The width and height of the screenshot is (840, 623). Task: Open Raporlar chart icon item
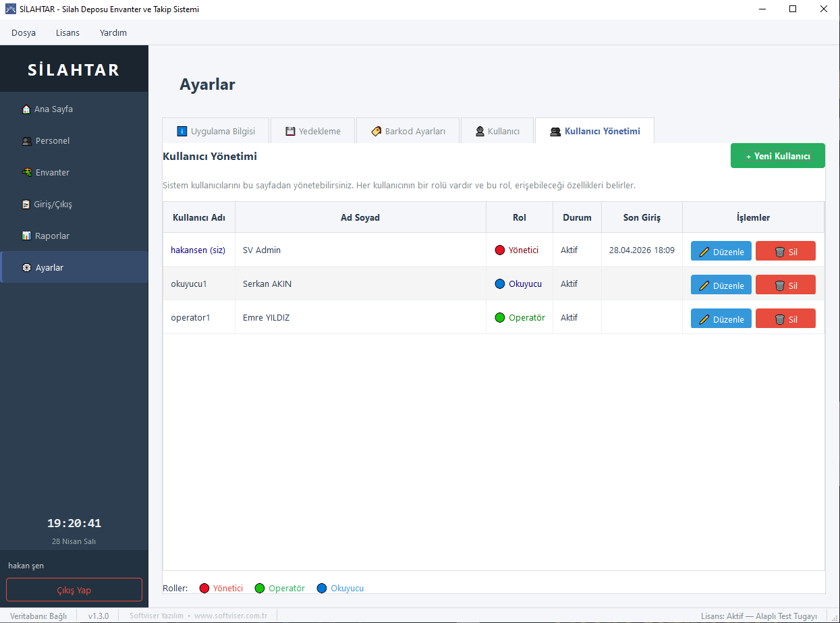(26, 236)
